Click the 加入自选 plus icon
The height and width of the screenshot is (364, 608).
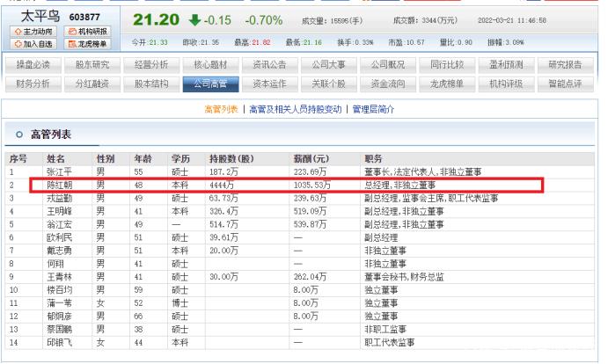pos(18,44)
